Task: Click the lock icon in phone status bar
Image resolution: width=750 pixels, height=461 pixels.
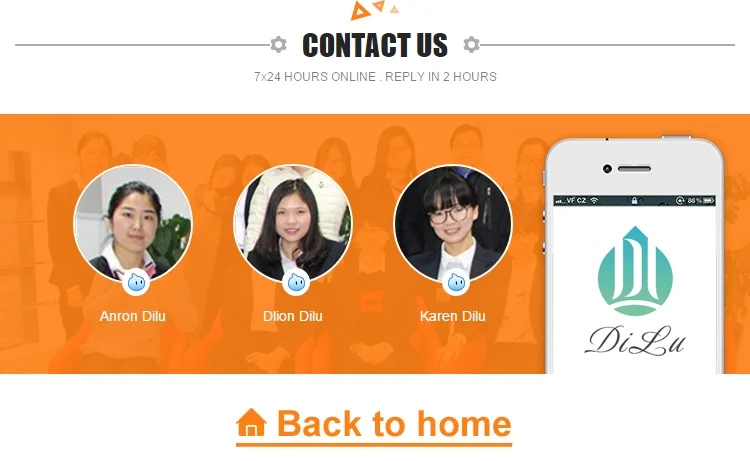Action: [x=634, y=200]
